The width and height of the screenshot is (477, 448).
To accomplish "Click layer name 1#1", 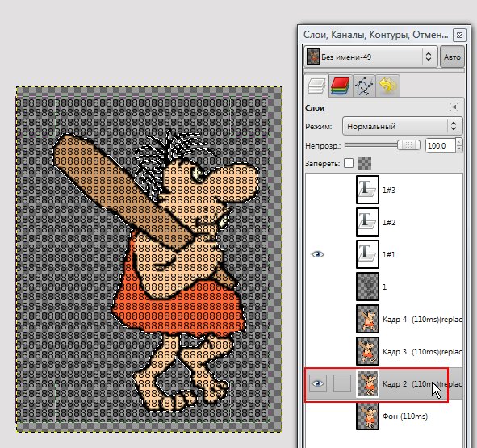I will click(x=389, y=255).
